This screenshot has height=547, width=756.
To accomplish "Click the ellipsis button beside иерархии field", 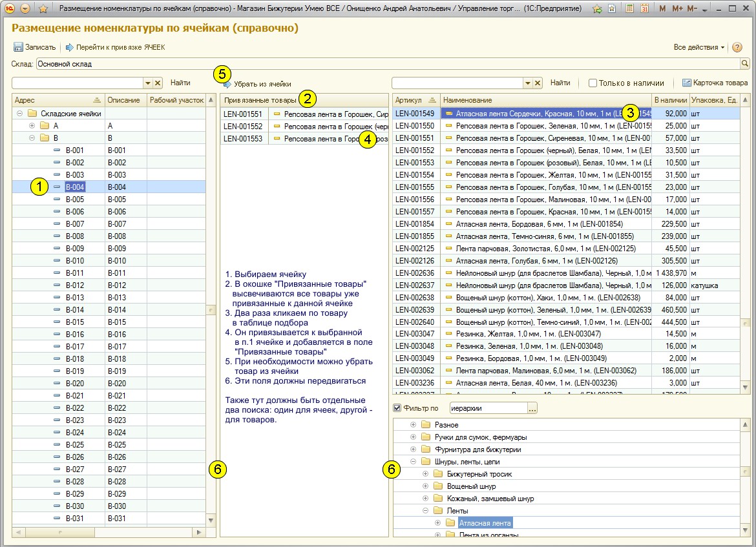I will (x=532, y=408).
